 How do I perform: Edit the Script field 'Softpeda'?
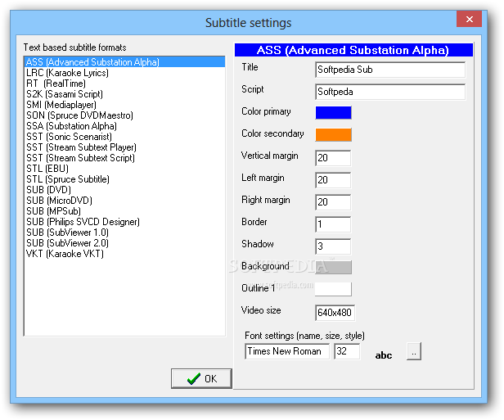click(390, 92)
